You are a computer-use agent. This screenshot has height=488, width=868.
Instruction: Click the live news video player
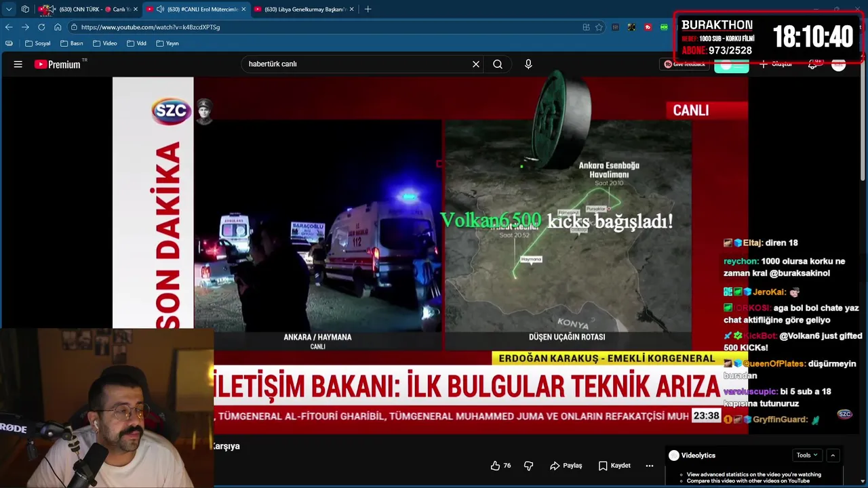[x=430, y=255]
